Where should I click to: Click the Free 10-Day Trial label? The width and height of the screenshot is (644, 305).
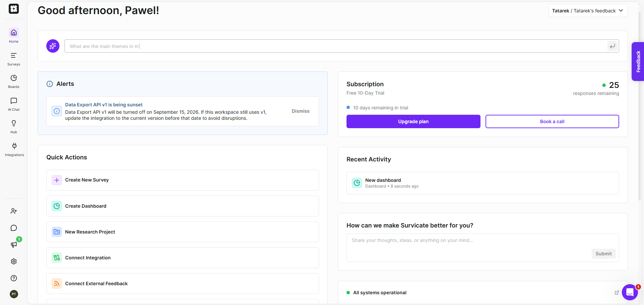coord(365,93)
